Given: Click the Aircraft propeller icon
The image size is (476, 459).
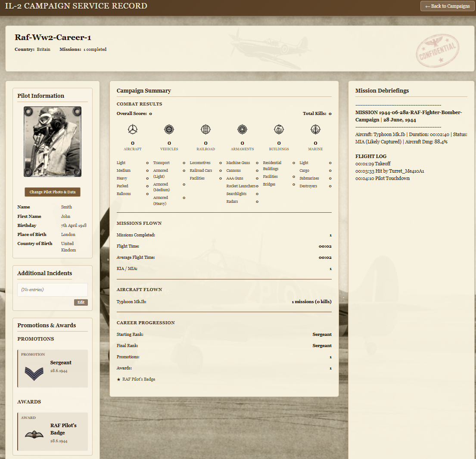Looking at the screenshot, I should tap(133, 129).
